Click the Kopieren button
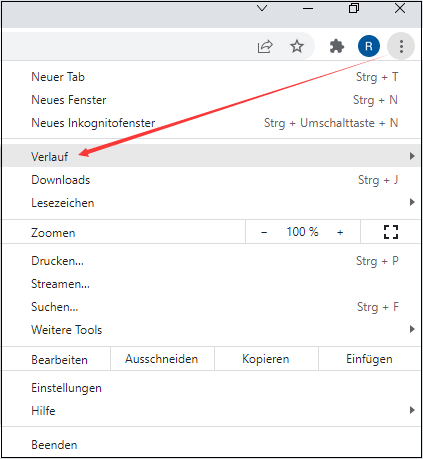 (x=266, y=359)
